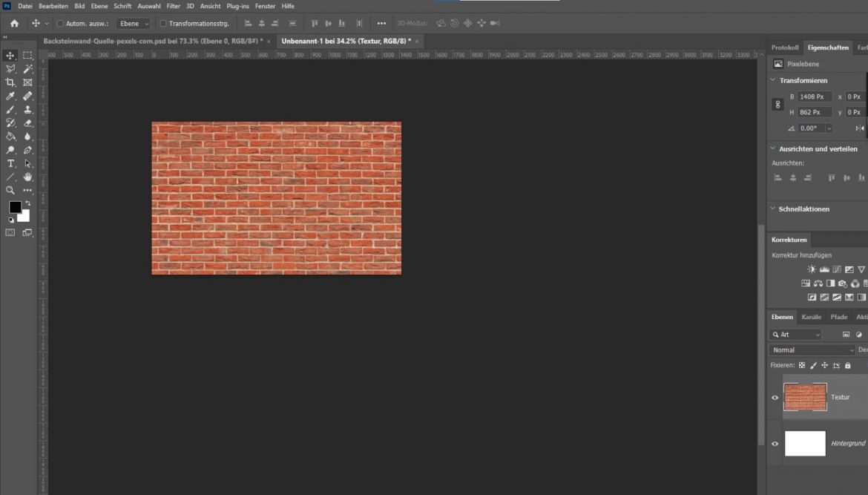Viewport: 868px width, 495px height.
Task: Add a Color Balance adjustment
Action: 818,283
